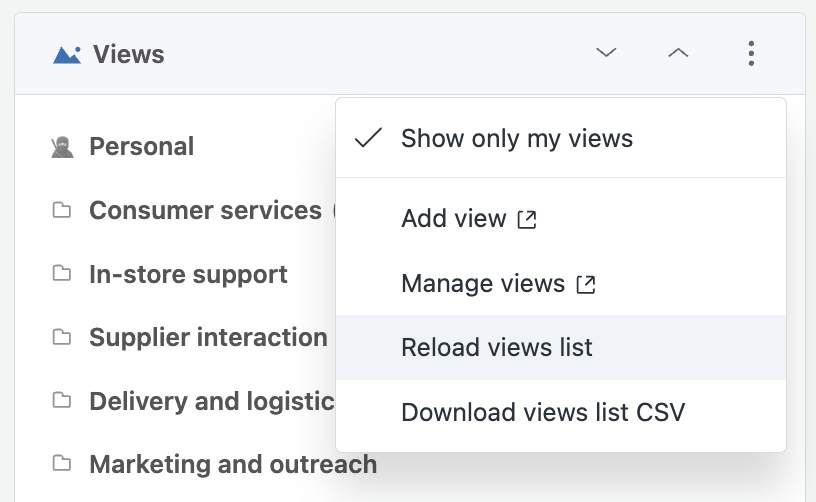This screenshot has width=816, height=502.
Task: Click the Consumer services folder icon
Action: click(62, 210)
